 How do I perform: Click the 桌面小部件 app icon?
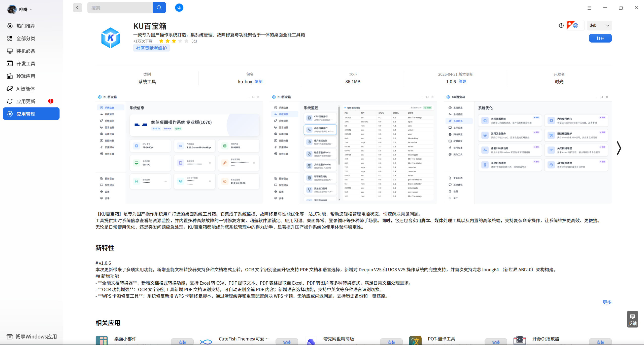point(102,340)
